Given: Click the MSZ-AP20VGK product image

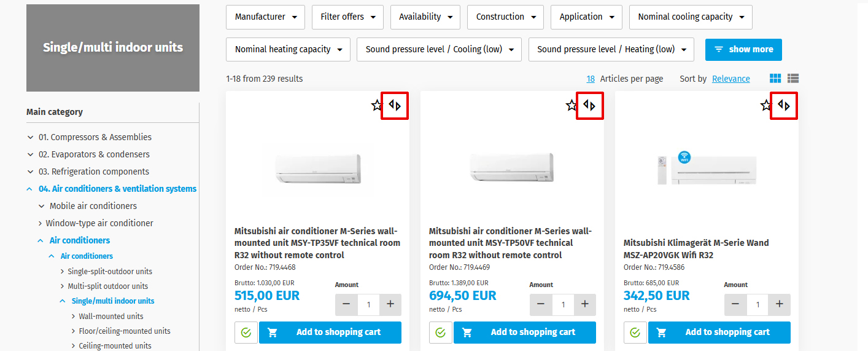Looking at the screenshot, I should pyautogui.click(x=706, y=167).
